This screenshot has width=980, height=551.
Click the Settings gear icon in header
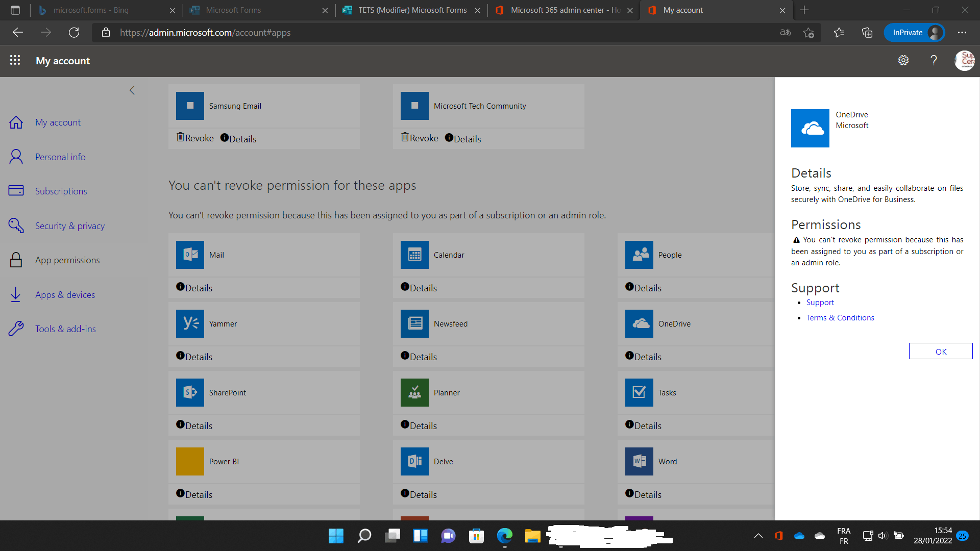[903, 61]
